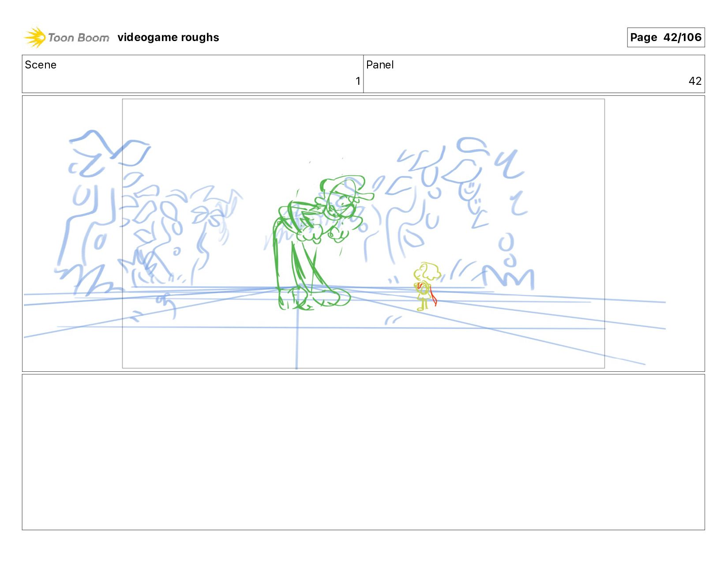Select the 'videogame roughs' title text

click(168, 38)
